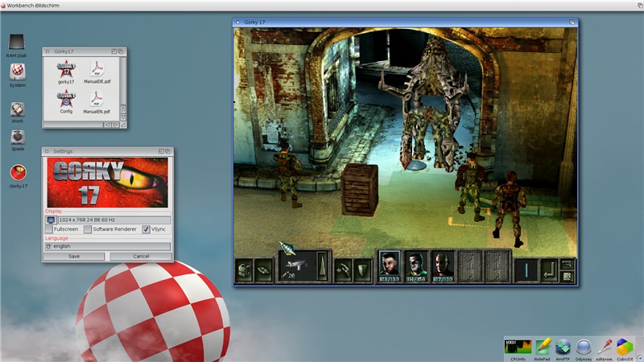The height and width of the screenshot is (362, 644).
Task: Click the Gorky 17 game window title bar
Action: coord(405,23)
